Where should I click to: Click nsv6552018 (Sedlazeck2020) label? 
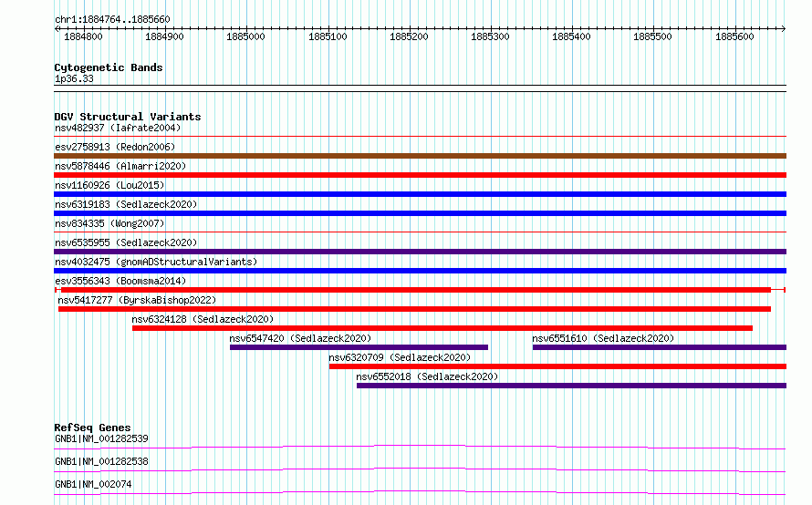tap(427, 376)
